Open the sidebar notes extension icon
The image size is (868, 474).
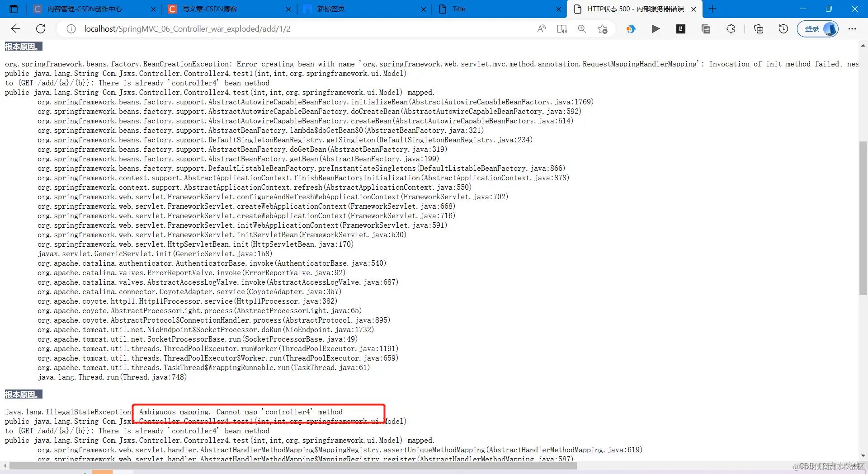point(705,29)
